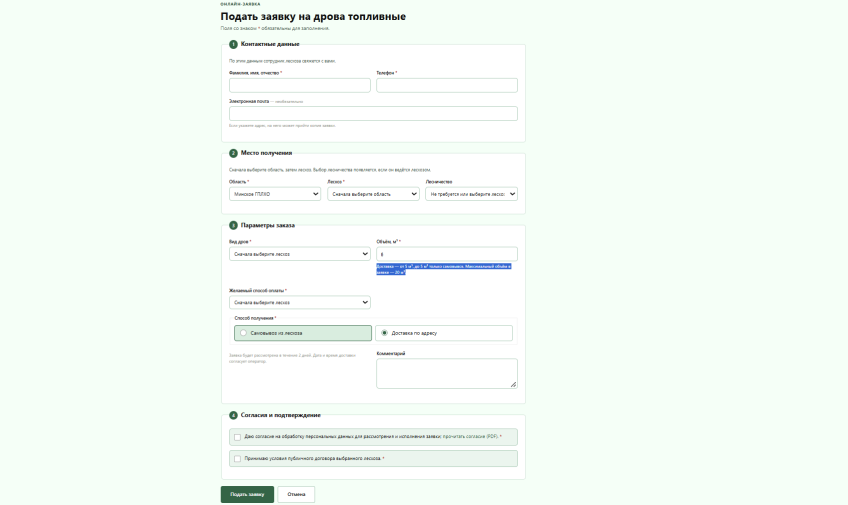The width and height of the screenshot is (848, 505).
Task: Expand the «Вид дров» dropdown
Action: click(x=300, y=254)
